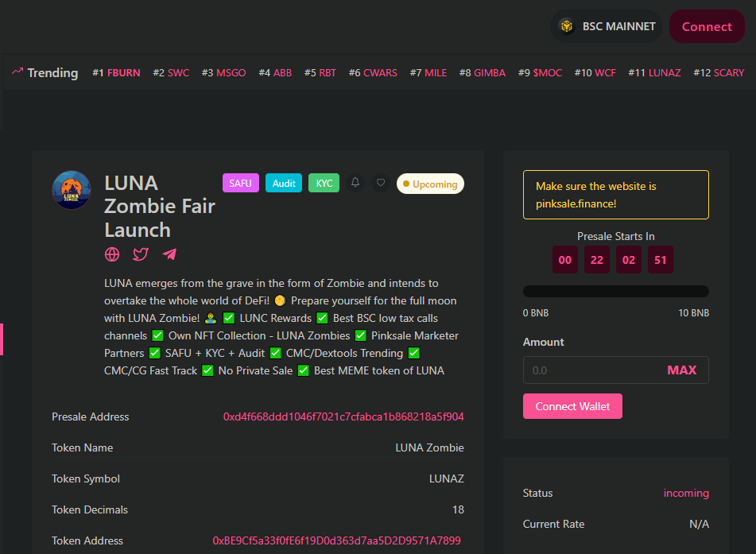Click the bell notification icon

pos(355,183)
